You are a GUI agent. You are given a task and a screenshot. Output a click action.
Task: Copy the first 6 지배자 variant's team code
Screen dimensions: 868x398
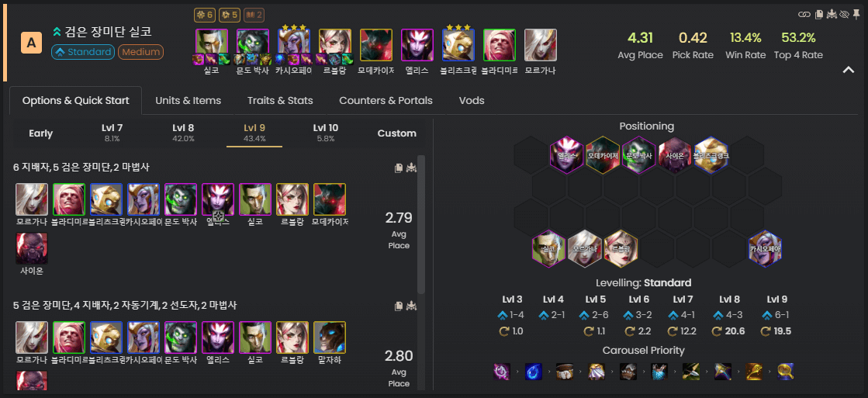point(398,168)
